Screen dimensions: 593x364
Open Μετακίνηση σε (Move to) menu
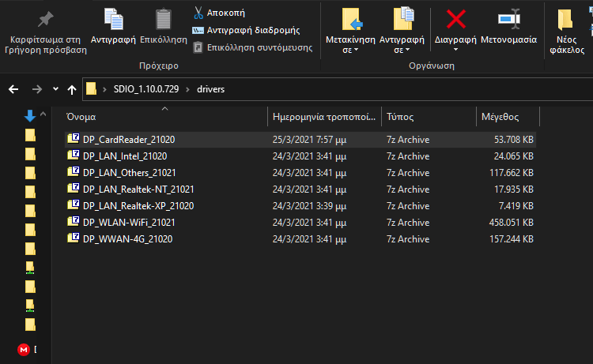(350, 31)
